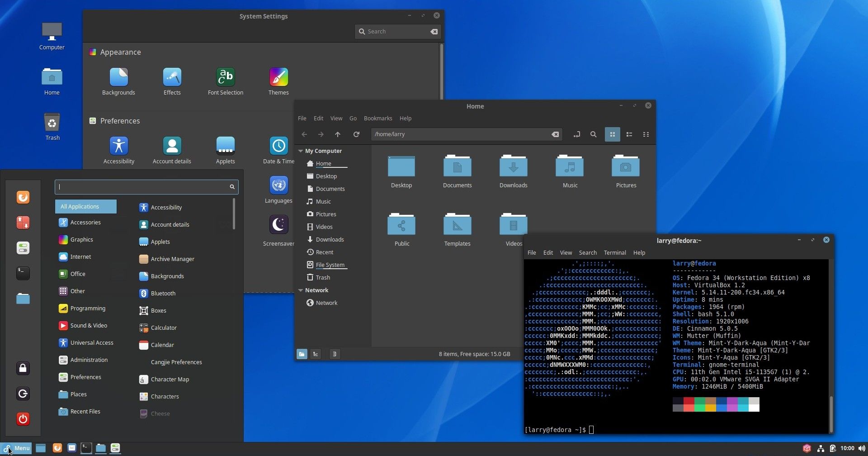Switch file manager to compact view
The height and width of the screenshot is (456, 868).
646,134
